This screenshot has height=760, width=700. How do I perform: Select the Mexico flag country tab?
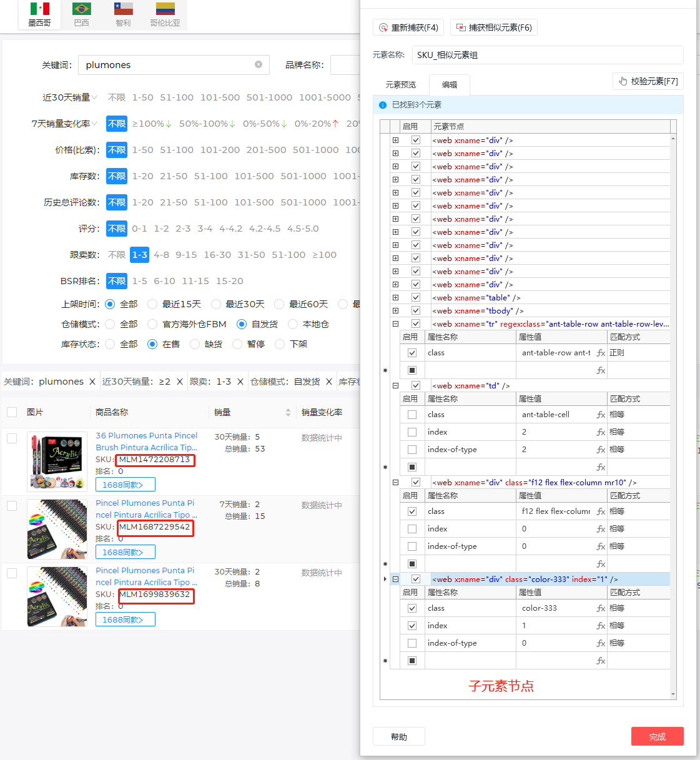pyautogui.click(x=39, y=14)
